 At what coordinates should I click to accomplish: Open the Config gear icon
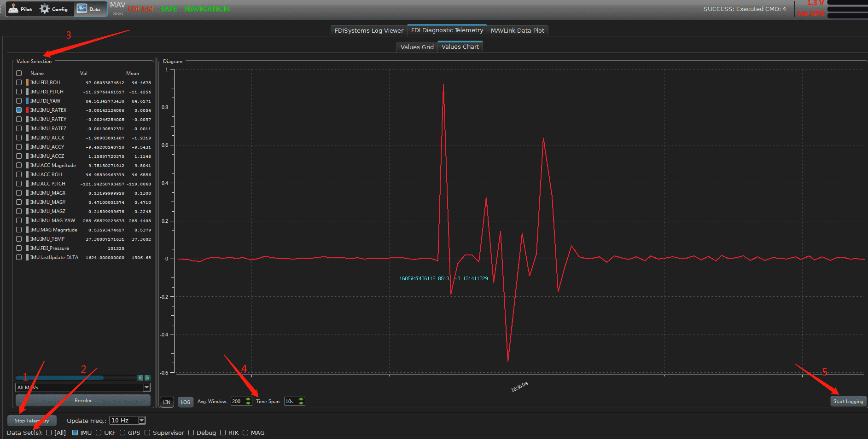coord(45,9)
